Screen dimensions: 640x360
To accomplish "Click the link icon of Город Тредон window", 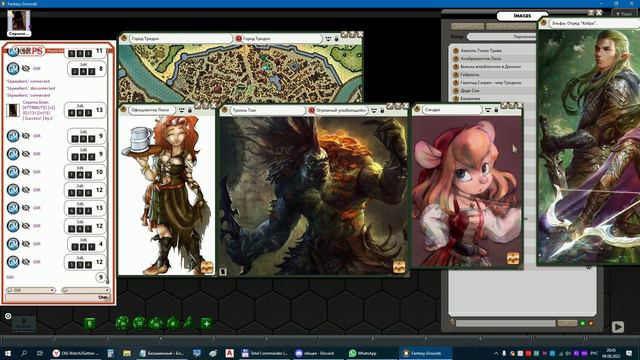I will pyautogui.click(x=124, y=38).
